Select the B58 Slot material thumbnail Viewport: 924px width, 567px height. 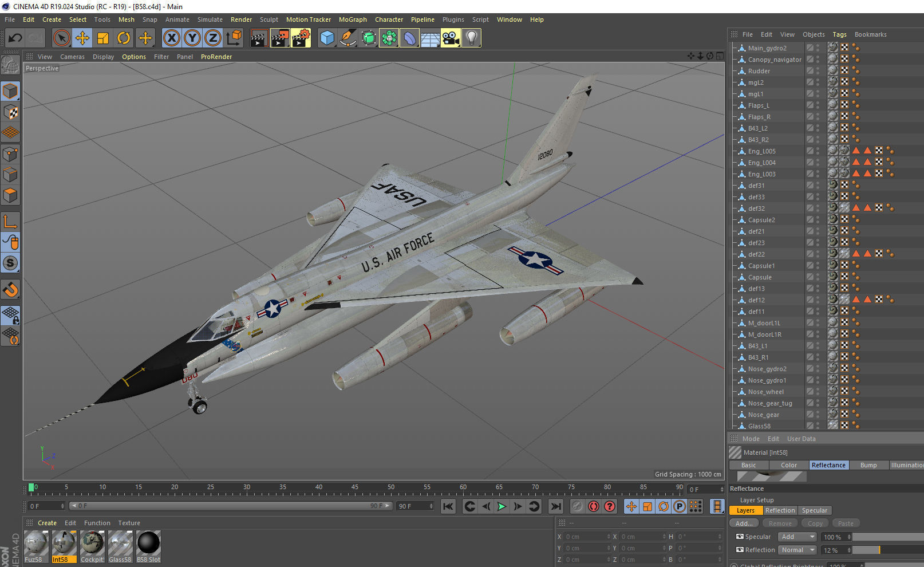[x=148, y=546]
